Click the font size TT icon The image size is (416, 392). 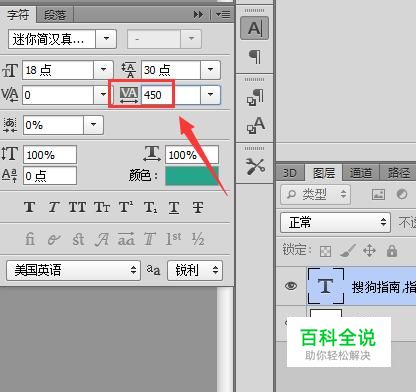click(x=10, y=71)
